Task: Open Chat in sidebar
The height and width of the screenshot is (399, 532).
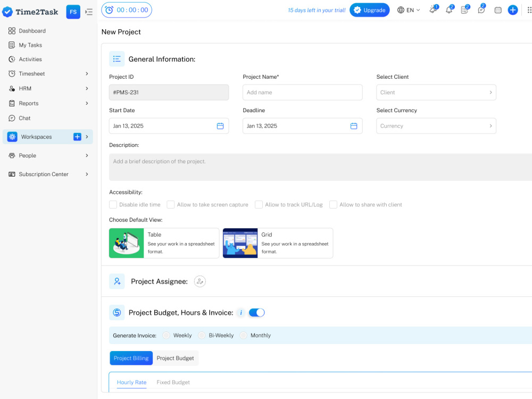Action: (25, 118)
